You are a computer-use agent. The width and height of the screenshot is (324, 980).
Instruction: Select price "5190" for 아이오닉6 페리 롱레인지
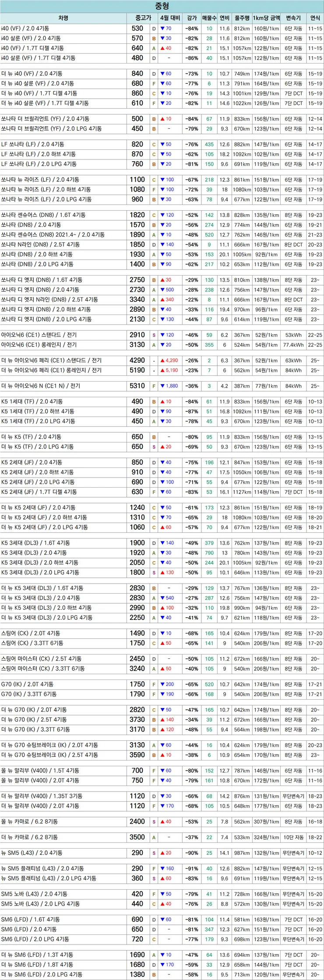pos(137,370)
